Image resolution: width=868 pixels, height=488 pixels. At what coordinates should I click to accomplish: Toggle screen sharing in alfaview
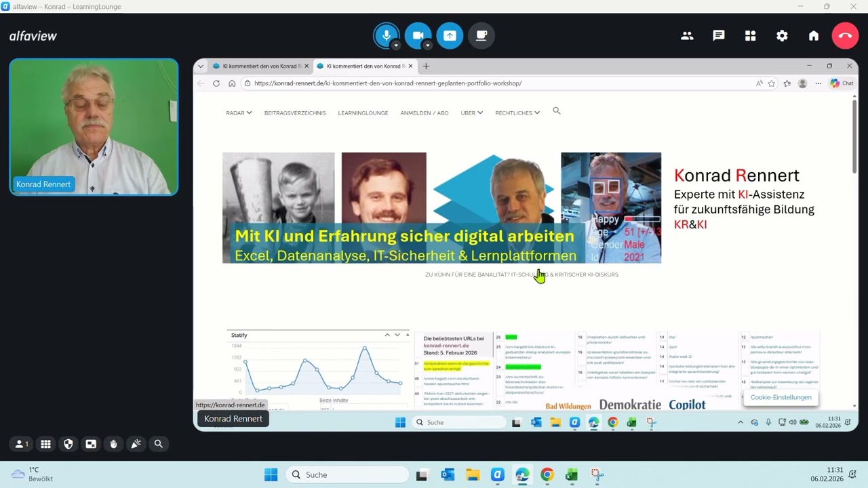click(450, 35)
